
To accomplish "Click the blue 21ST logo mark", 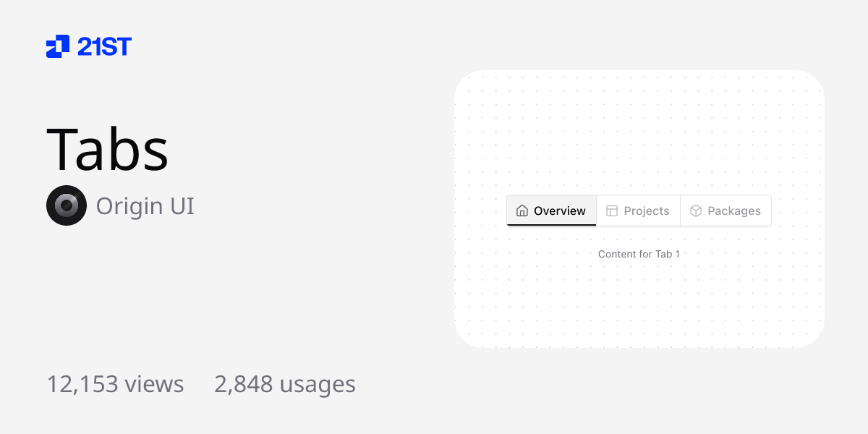I will coord(56,48).
